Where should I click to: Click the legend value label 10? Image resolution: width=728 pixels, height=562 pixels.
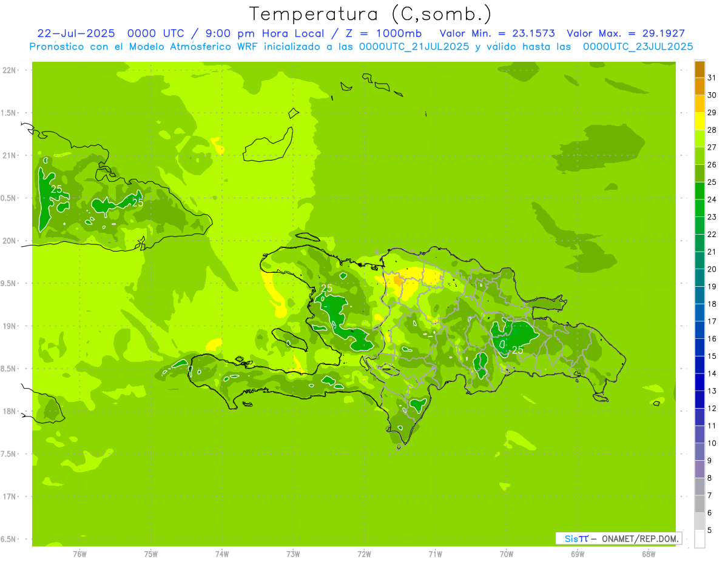pos(712,443)
